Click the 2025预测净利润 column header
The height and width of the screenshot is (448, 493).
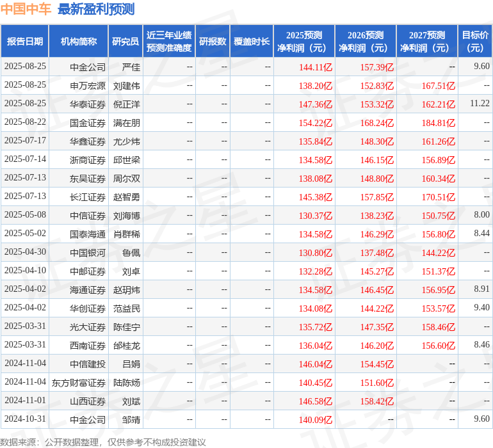(304, 41)
